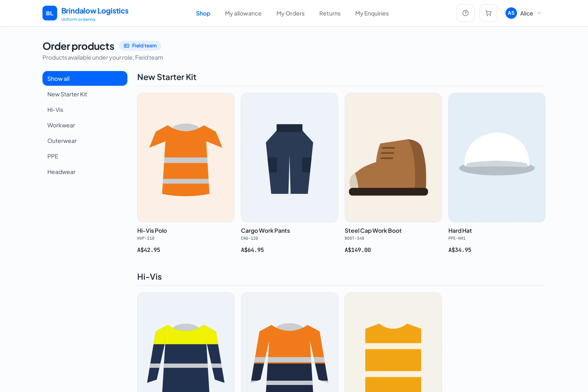
Task: Open the yellow and navy hi-vis shirt image
Action: 186,342
